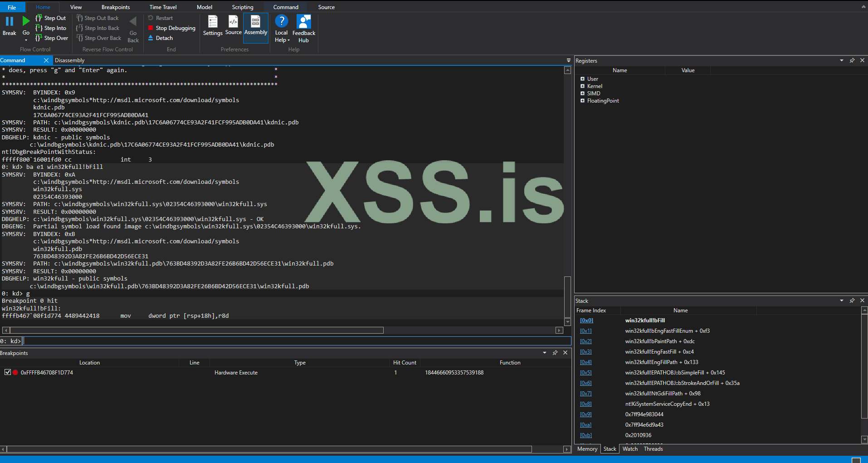The image size is (868, 463).
Task: Click Stop Debugging red square
Action: [151, 28]
